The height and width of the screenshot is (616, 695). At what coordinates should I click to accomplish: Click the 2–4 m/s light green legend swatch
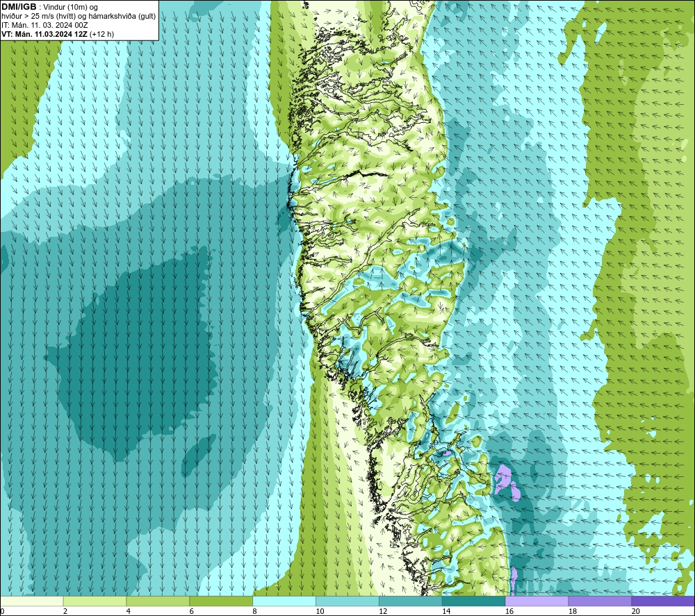[x=95, y=601]
